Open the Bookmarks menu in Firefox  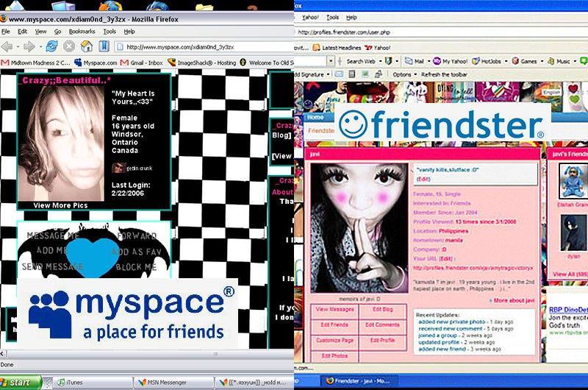pyautogui.click(x=82, y=32)
